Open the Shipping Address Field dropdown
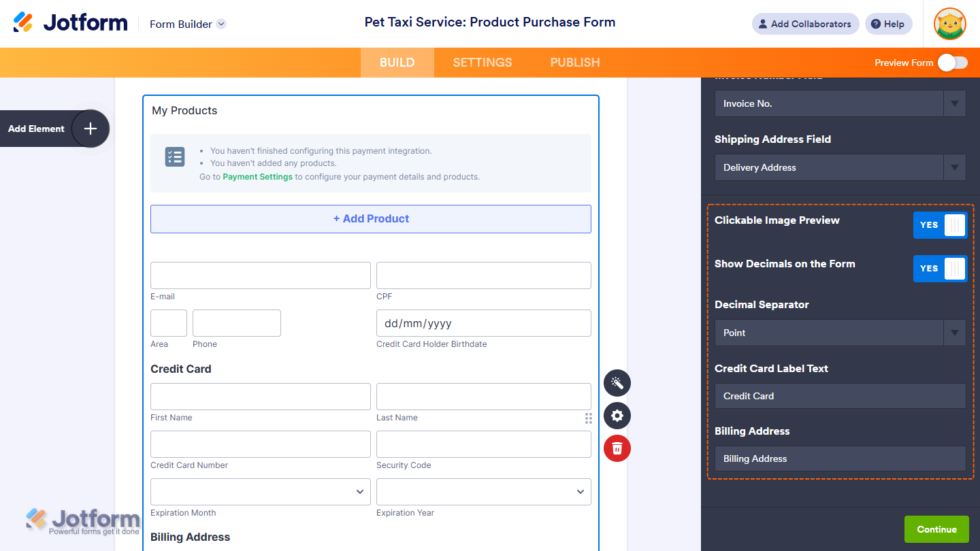The width and height of the screenshot is (980, 551). click(x=840, y=167)
